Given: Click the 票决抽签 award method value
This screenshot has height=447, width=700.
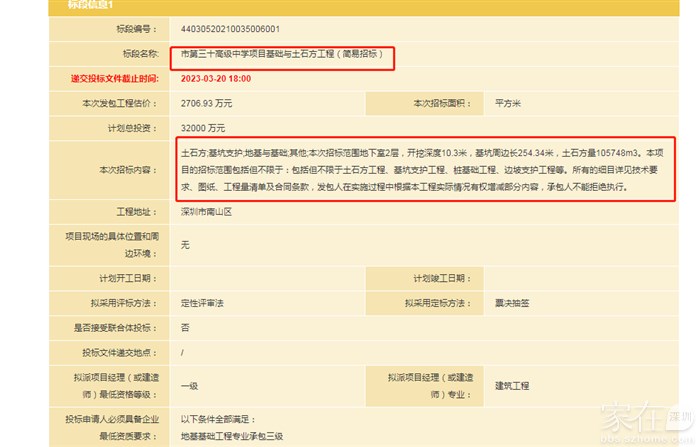Looking at the screenshot, I should pos(512,303).
